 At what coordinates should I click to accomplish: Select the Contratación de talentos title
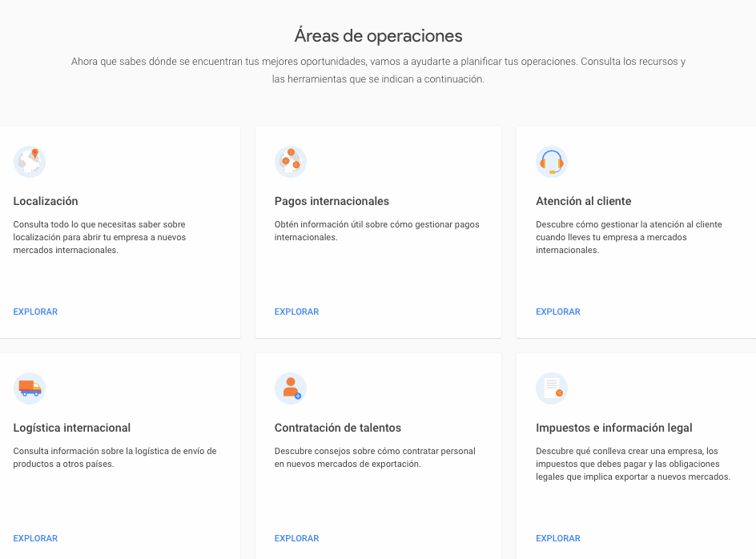click(x=337, y=428)
